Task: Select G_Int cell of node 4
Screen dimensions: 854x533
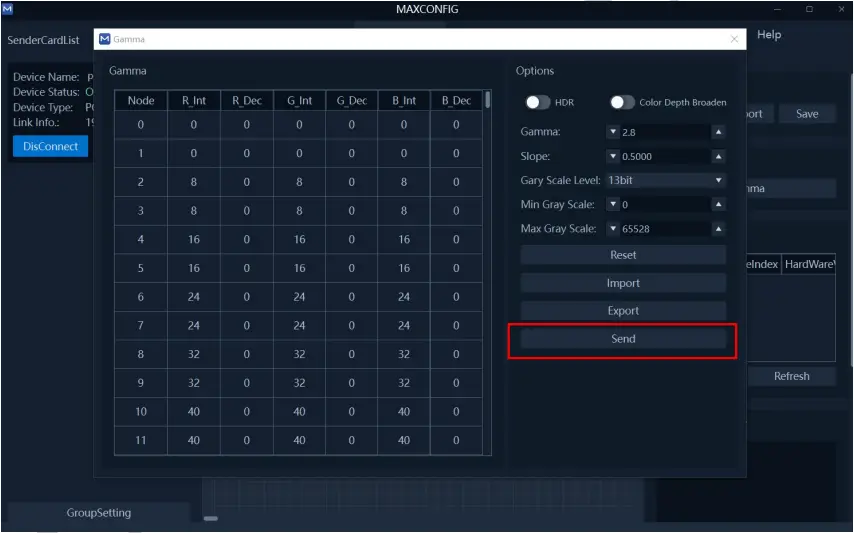Action: (x=299, y=240)
